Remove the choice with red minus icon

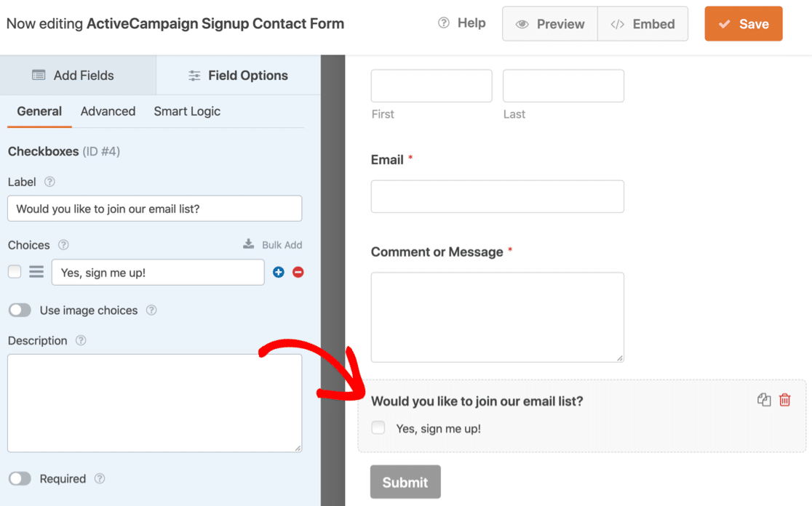pyautogui.click(x=298, y=273)
